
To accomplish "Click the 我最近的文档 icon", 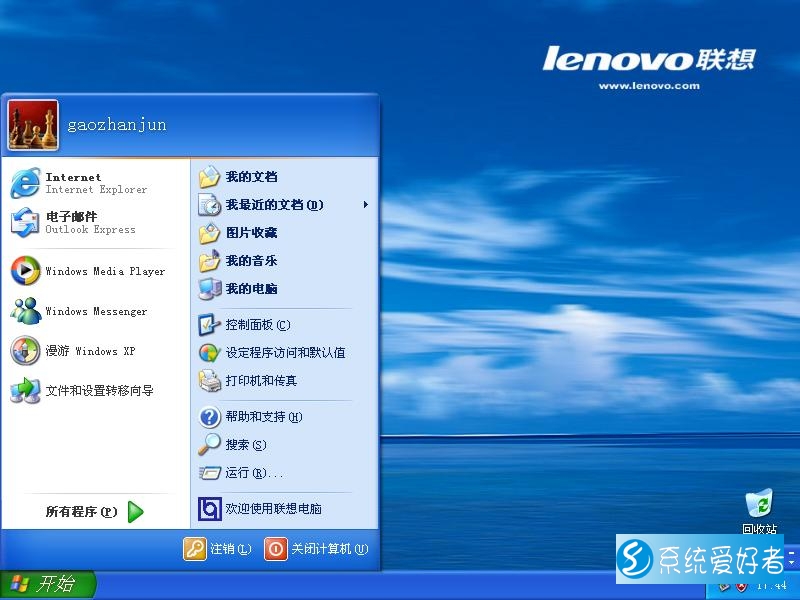I will pyautogui.click(x=209, y=205).
